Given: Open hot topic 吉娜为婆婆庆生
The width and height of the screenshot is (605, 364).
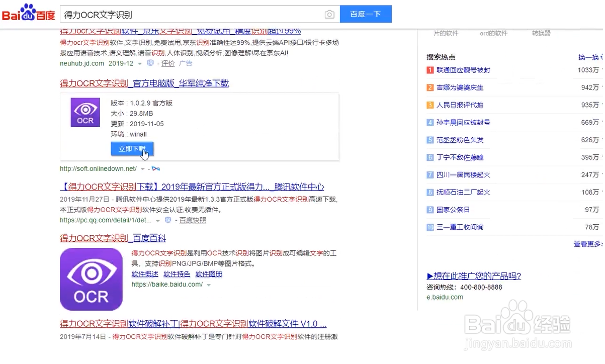Looking at the screenshot, I should pos(460,87).
